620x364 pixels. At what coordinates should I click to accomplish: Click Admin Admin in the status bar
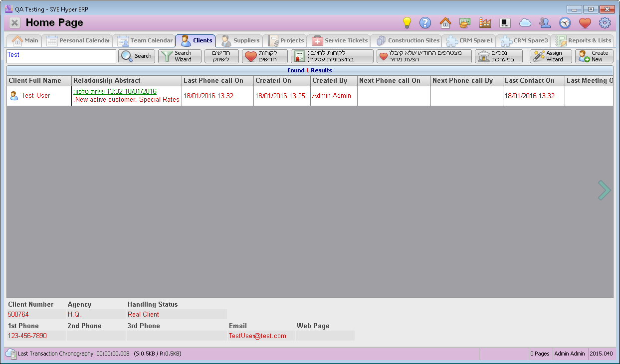tap(570, 354)
